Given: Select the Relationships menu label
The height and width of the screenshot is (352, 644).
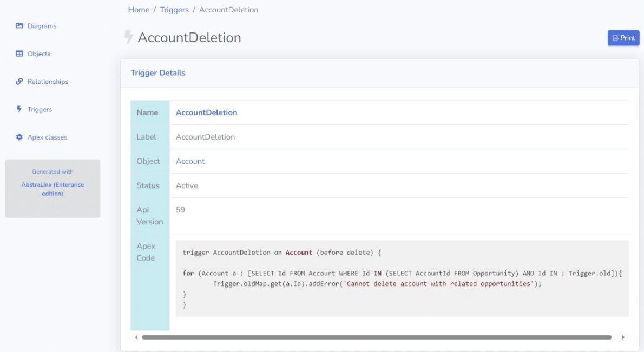Looking at the screenshot, I should pos(48,82).
